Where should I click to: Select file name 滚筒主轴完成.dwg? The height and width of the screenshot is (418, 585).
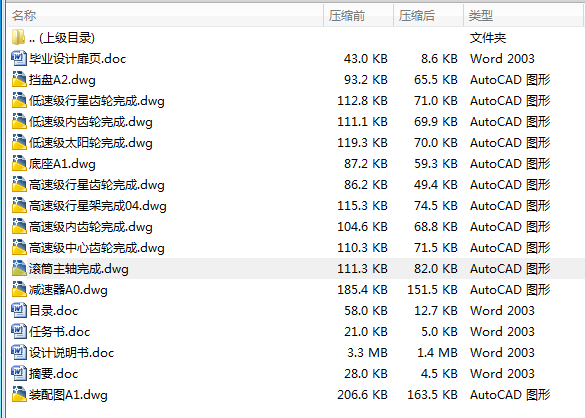click(79, 269)
